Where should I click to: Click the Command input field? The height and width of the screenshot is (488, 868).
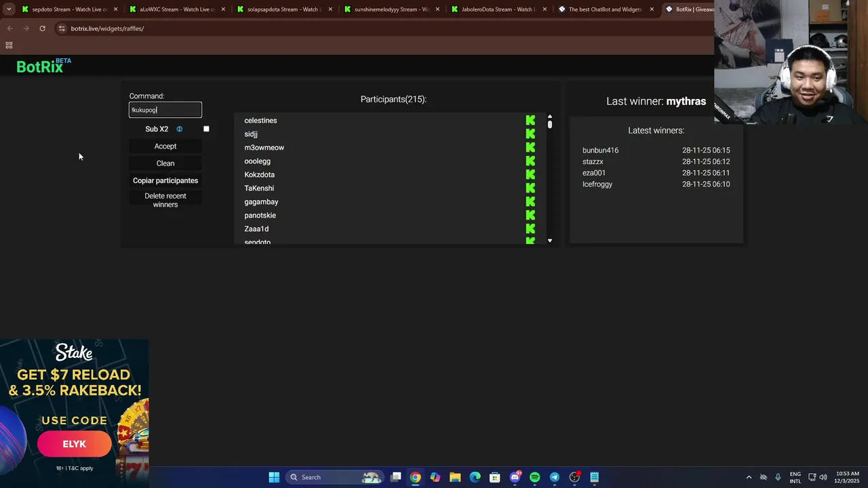[165, 110]
